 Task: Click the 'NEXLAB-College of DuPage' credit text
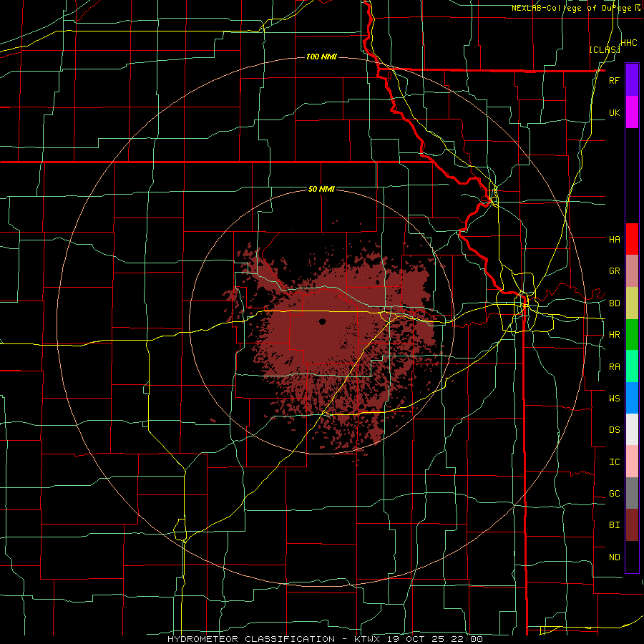pyautogui.click(x=571, y=8)
